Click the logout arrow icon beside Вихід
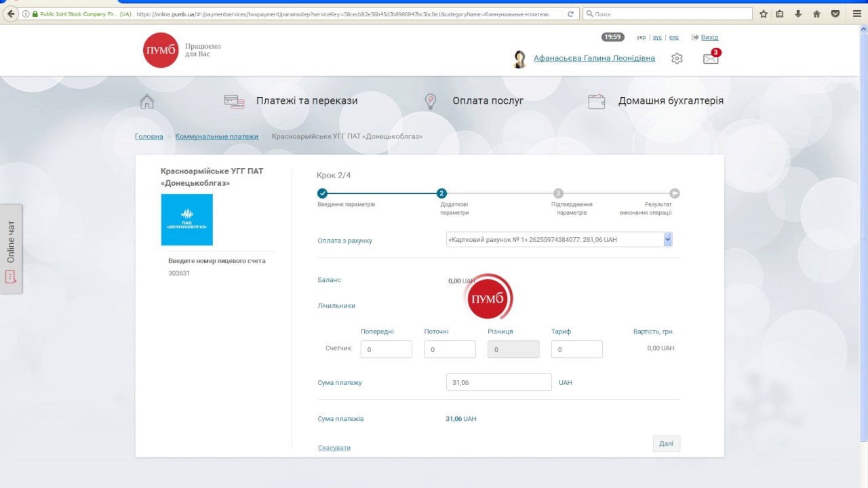Viewport: 868px width, 488px height. coord(695,37)
